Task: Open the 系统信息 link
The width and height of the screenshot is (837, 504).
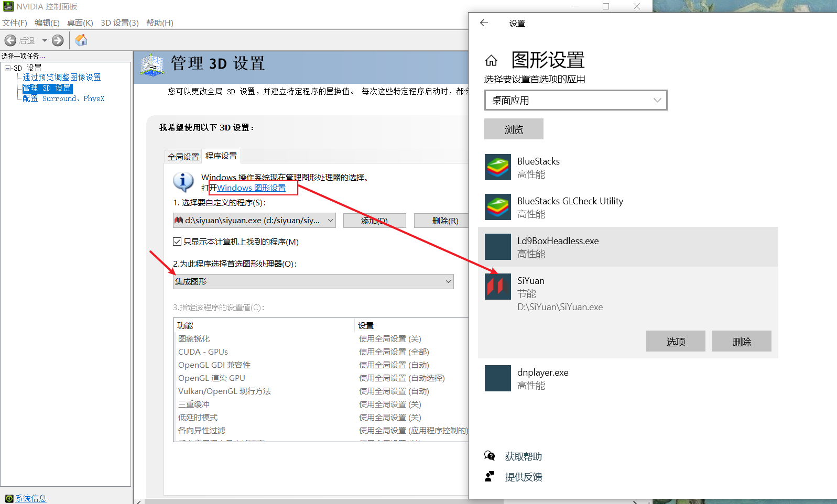Action: tap(31, 498)
